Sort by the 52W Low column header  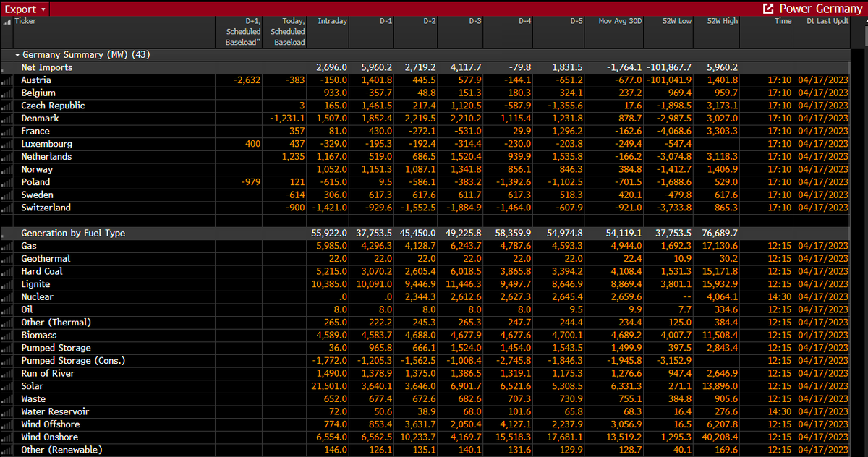(x=677, y=22)
